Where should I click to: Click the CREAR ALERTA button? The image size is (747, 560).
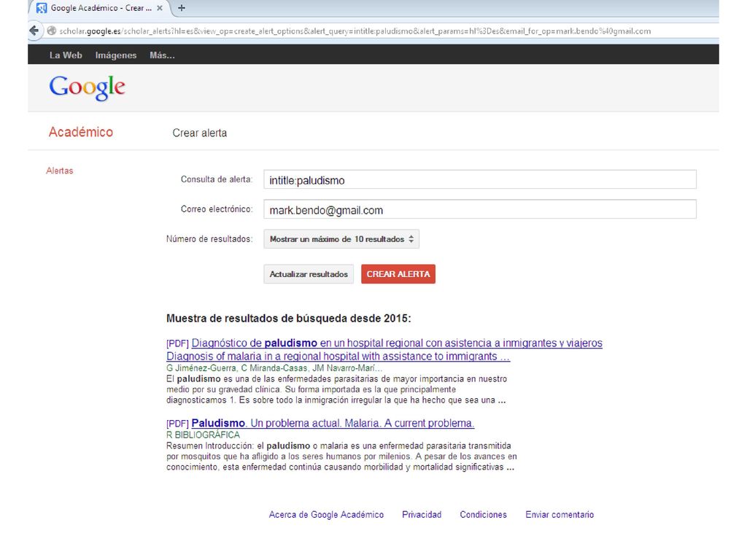(x=398, y=274)
